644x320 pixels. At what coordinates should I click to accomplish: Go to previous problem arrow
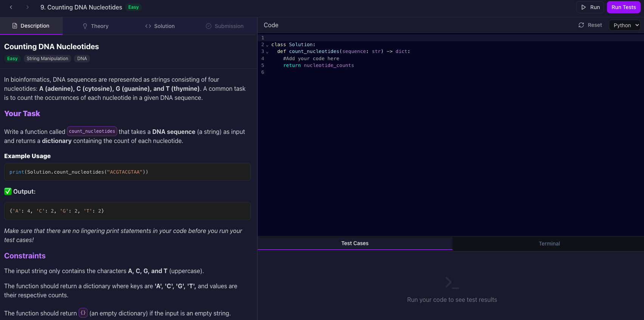11,7
